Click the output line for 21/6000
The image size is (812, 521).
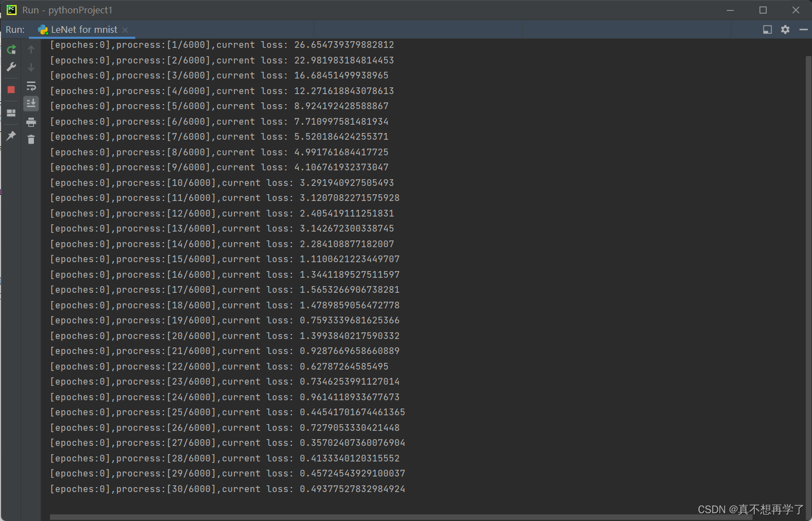[x=225, y=351]
